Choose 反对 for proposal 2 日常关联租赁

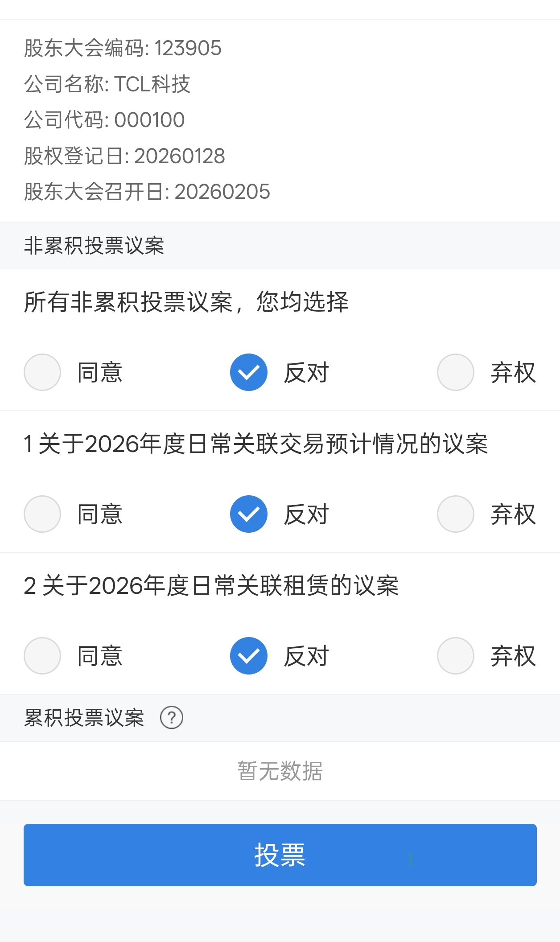pyautogui.click(x=249, y=656)
